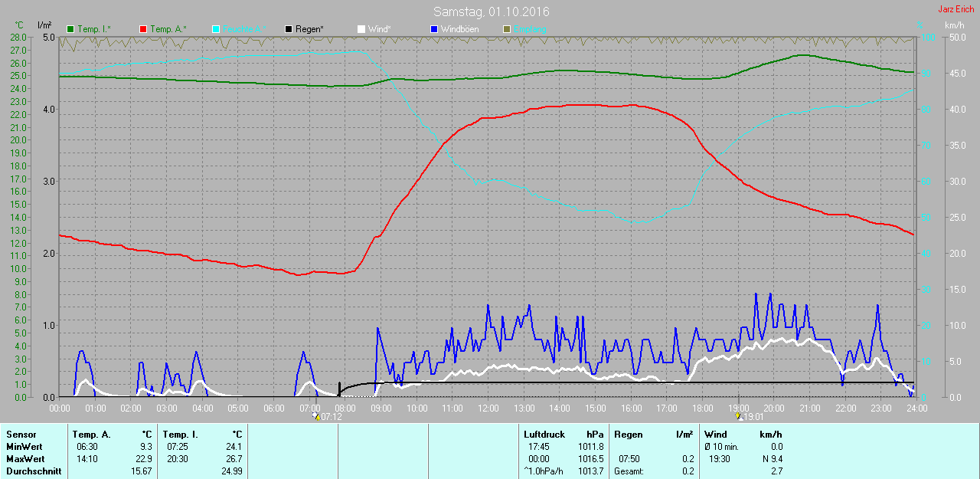Screen dimensions: 980x479
Task: Click the '15.67' average temperature value
Action: [141, 471]
